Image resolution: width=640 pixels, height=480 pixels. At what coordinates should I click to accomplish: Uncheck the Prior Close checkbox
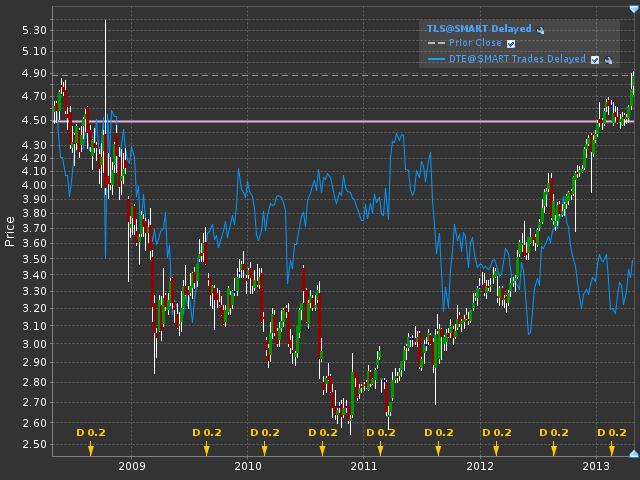tap(511, 44)
